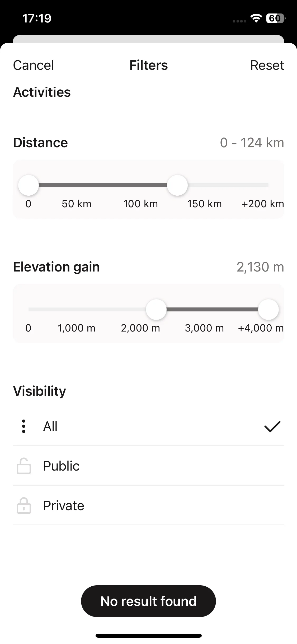Tap the three-dot All visibility icon
Screen dimensions: 297x644
coord(24,426)
